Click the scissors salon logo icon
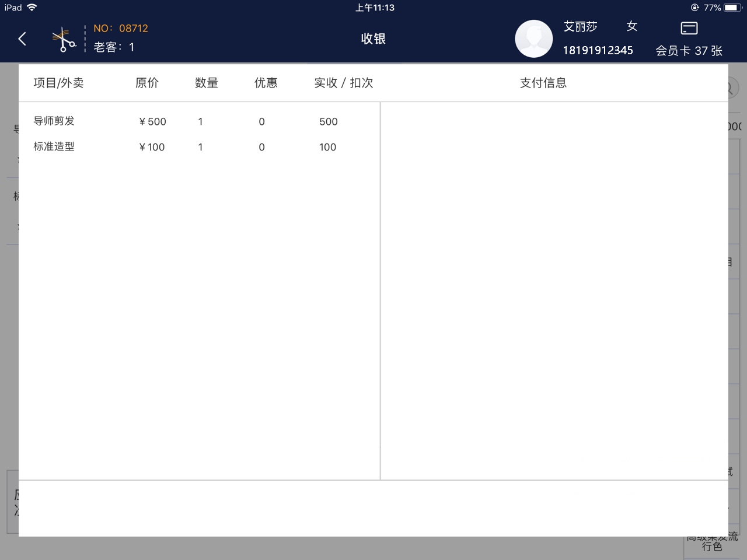 [x=64, y=40]
